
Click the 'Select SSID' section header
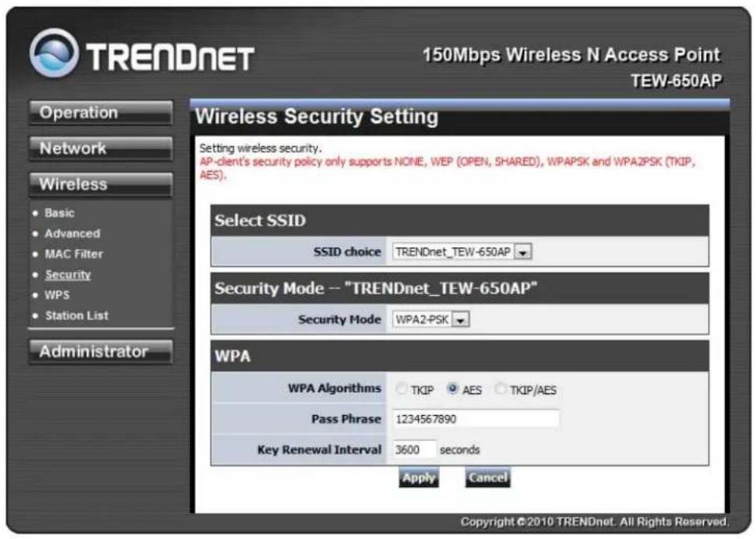tap(459, 221)
